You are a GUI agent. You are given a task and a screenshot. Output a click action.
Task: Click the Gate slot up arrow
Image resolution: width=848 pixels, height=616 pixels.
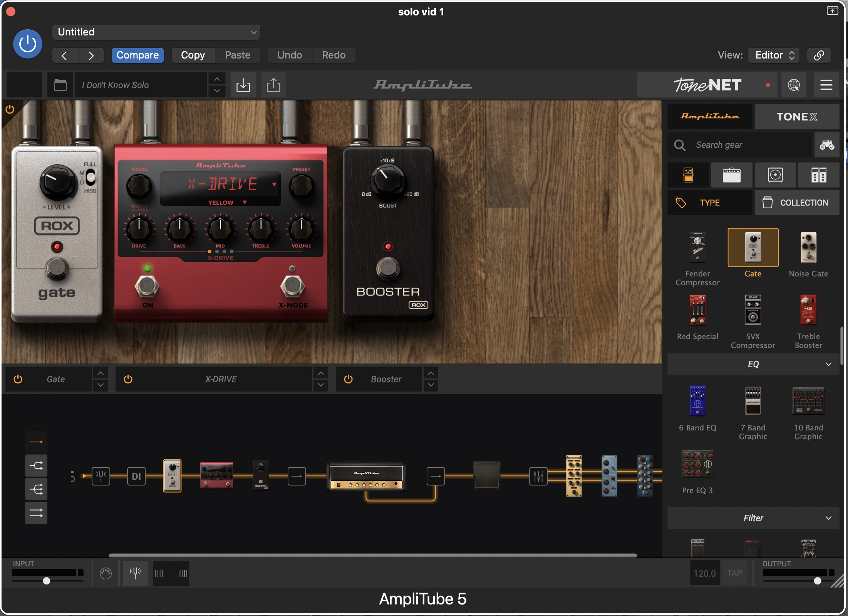click(x=100, y=373)
